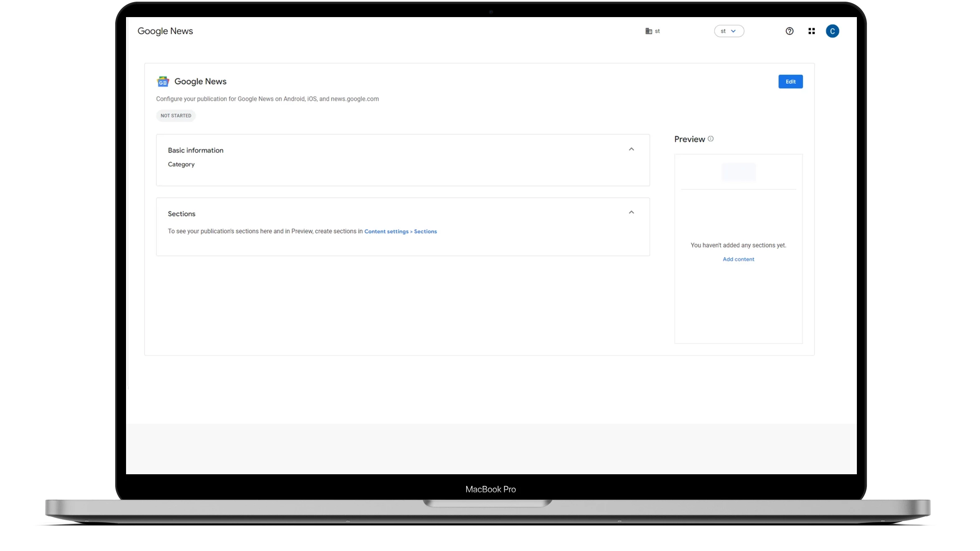Click the user account avatar icon

point(833,31)
